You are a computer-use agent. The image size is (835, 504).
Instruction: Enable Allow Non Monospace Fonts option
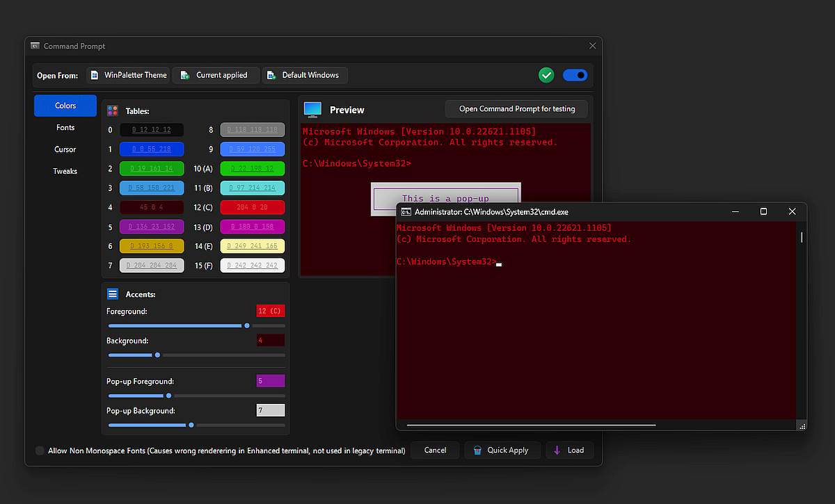[x=40, y=450]
